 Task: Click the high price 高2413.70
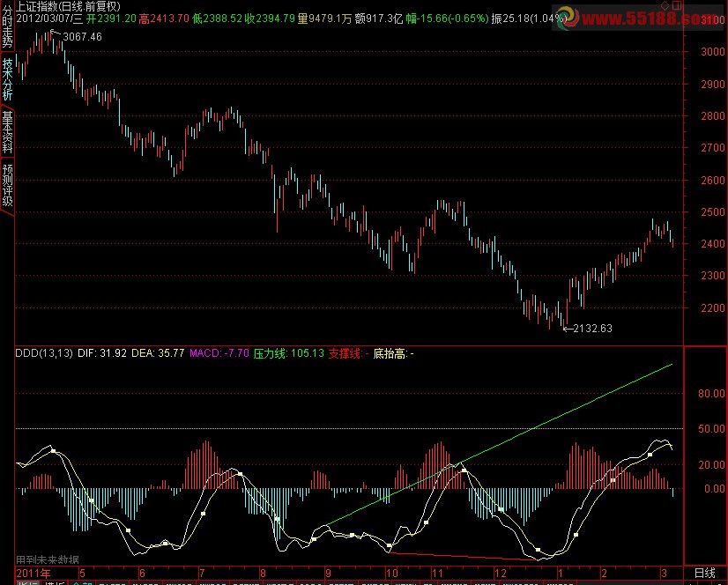[164, 19]
